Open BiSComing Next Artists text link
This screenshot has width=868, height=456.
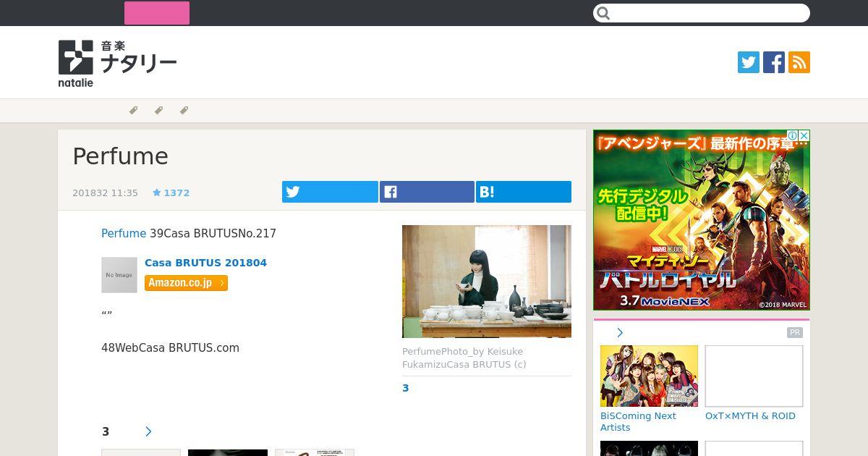[x=638, y=421]
